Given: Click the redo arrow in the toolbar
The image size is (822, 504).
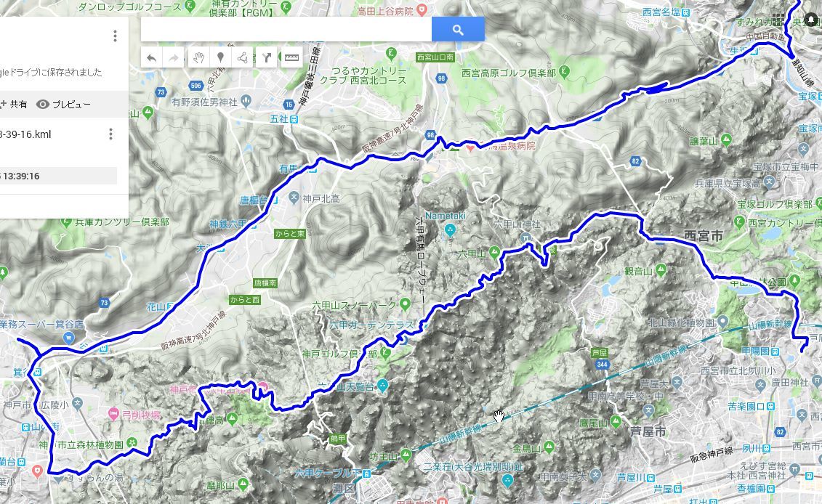Looking at the screenshot, I should (173, 57).
